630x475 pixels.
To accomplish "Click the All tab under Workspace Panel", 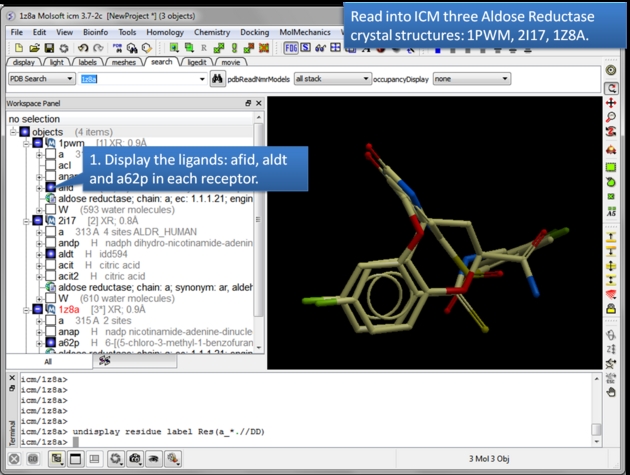I will click(48, 361).
